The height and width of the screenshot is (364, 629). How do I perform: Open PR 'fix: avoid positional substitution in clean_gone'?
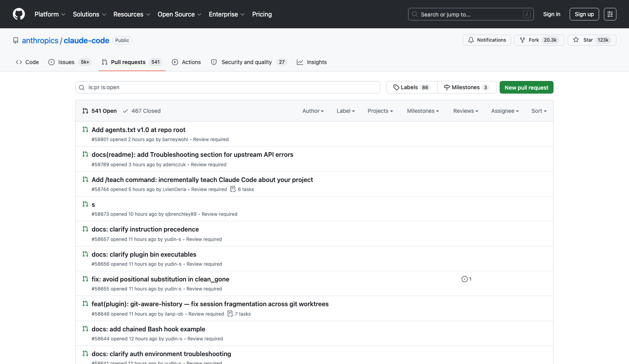pos(160,279)
